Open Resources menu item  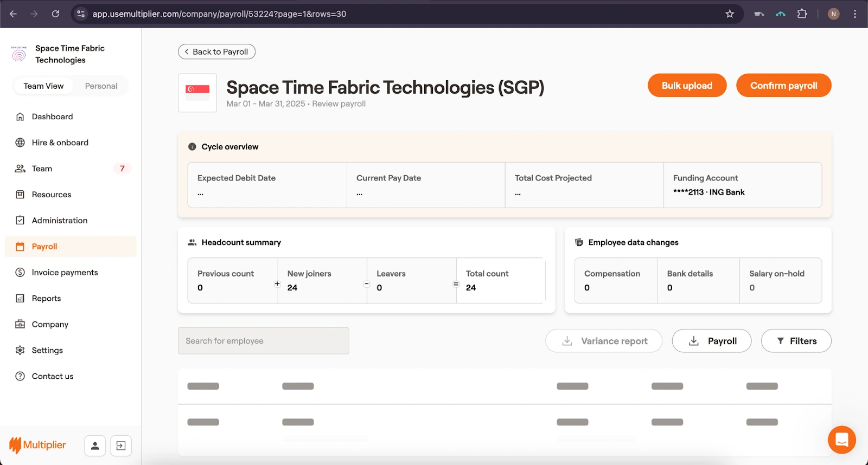pyautogui.click(x=71, y=195)
